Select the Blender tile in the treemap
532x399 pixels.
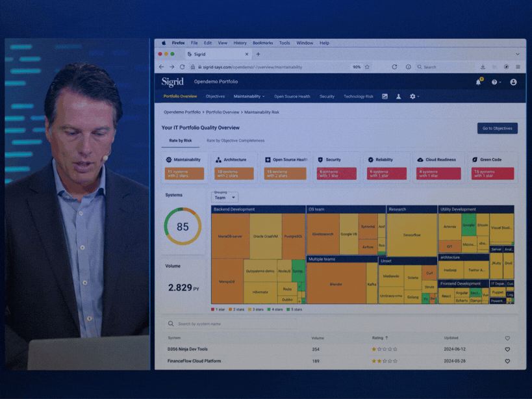click(336, 283)
